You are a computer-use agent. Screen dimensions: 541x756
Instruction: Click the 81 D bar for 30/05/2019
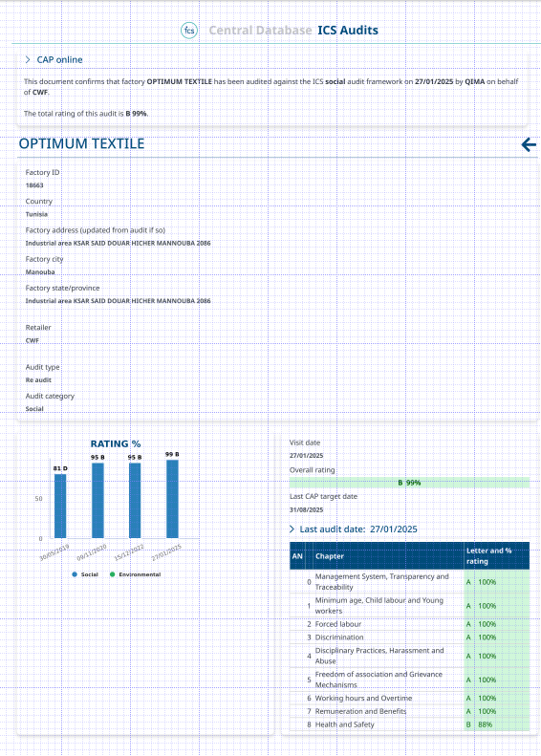(60, 506)
